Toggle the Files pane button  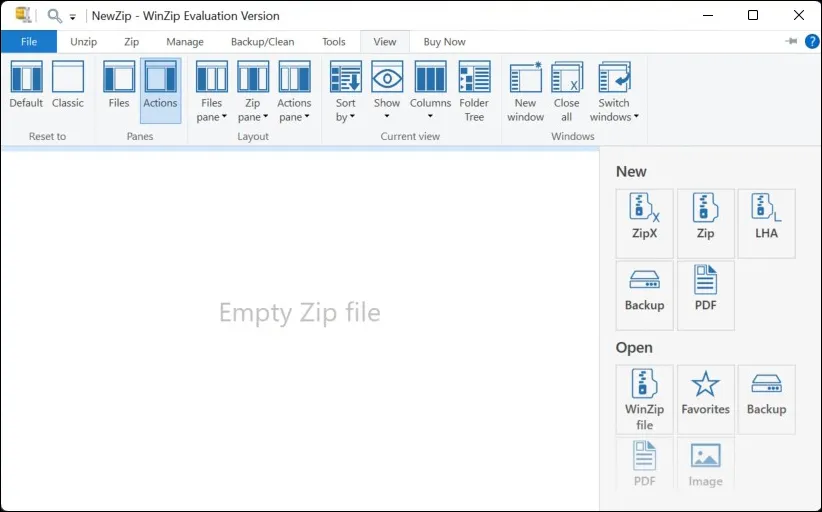[x=119, y=84]
